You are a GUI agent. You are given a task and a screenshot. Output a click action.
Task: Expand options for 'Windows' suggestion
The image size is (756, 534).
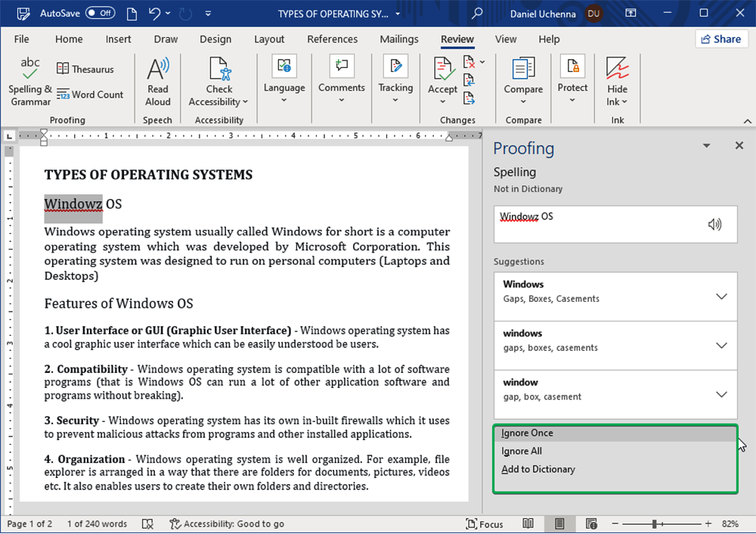(x=721, y=296)
